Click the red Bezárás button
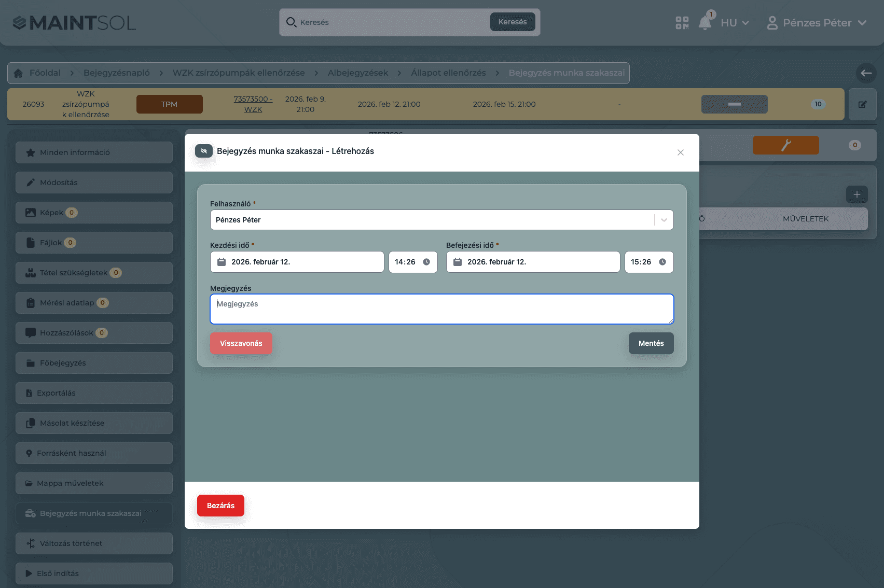 click(220, 506)
